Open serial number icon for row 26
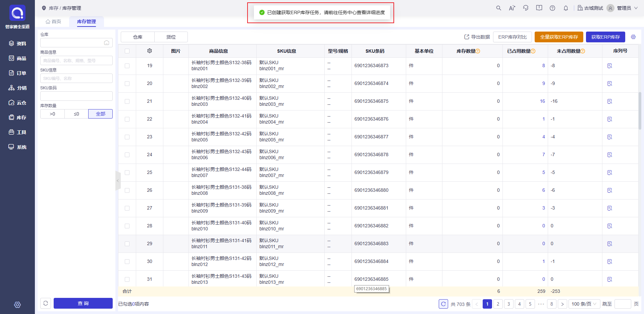This screenshot has width=644, height=314. [x=610, y=190]
